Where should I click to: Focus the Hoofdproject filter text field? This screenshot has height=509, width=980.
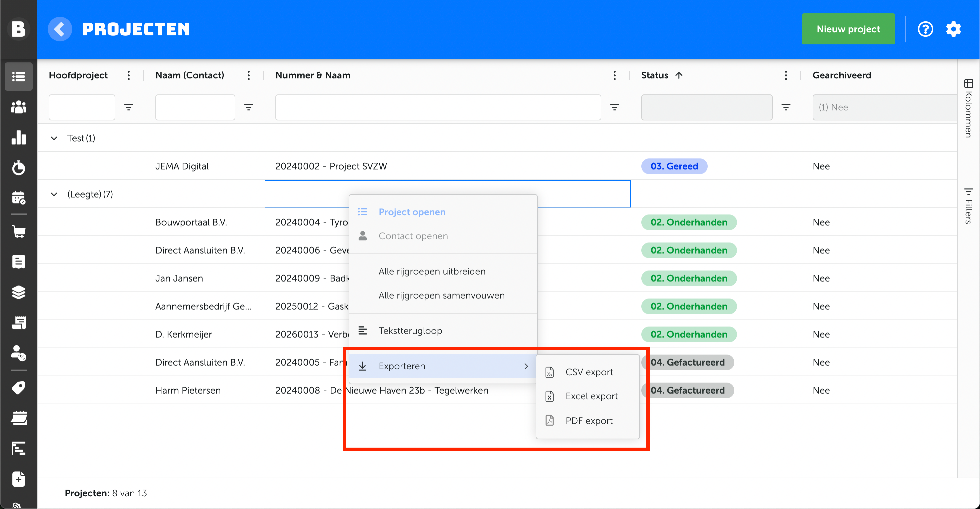coord(82,107)
